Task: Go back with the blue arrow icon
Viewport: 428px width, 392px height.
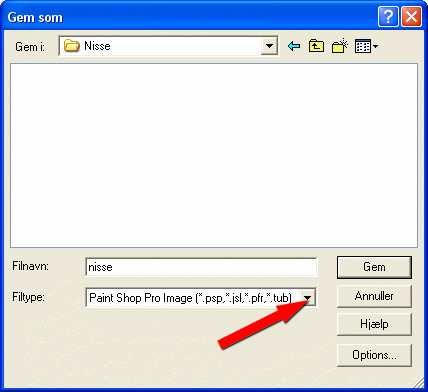Action: click(294, 46)
